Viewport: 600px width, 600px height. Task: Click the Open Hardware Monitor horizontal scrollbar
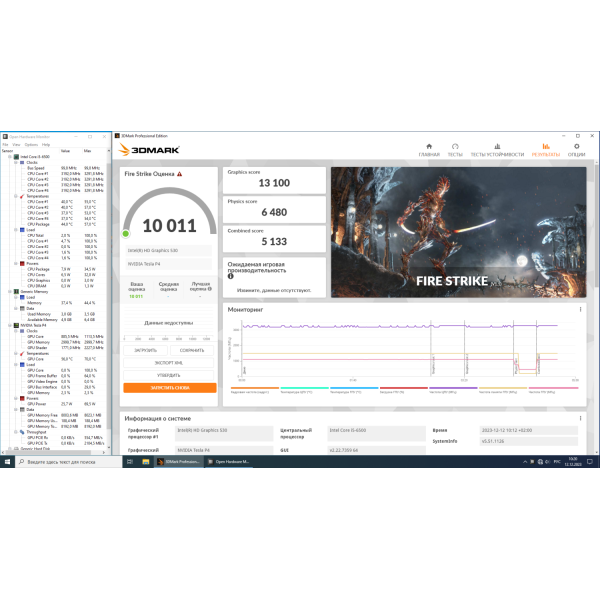pos(54,452)
